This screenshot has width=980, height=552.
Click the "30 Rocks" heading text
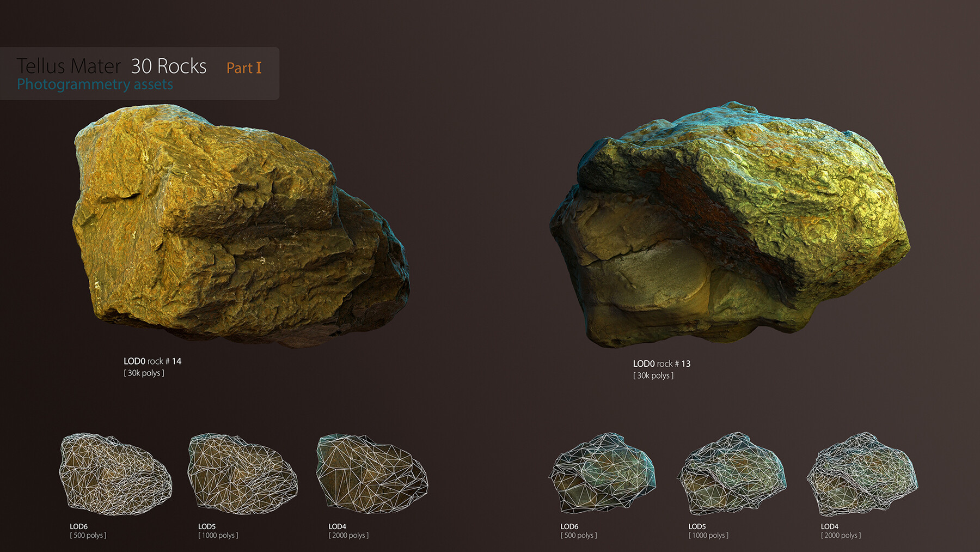pyautogui.click(x=169, y=66)
